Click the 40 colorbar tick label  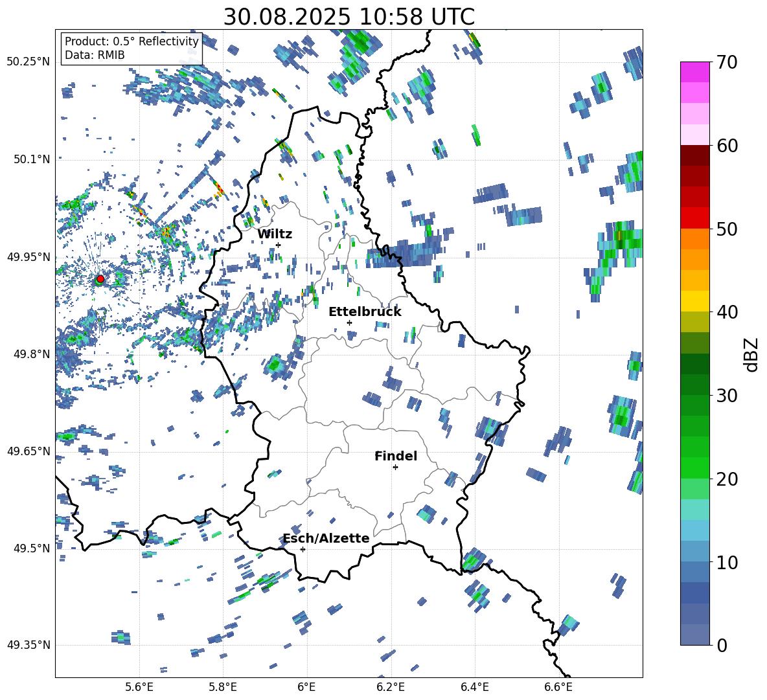point(727,312)
